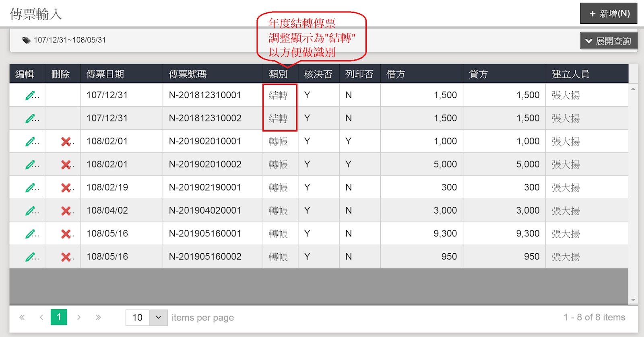Delete voucher N-201905160001 with red X
Screen dimensions: 644x337
pos(66,234)
